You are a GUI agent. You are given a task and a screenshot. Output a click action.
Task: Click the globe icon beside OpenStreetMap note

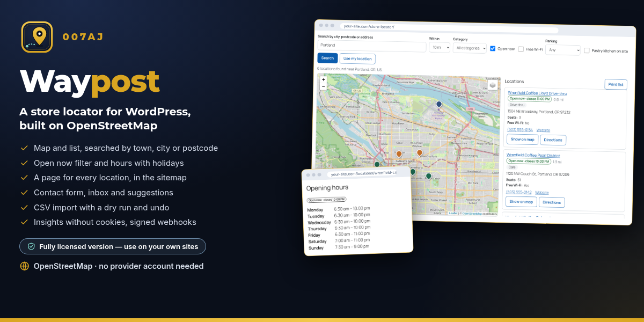pos(24,266)
